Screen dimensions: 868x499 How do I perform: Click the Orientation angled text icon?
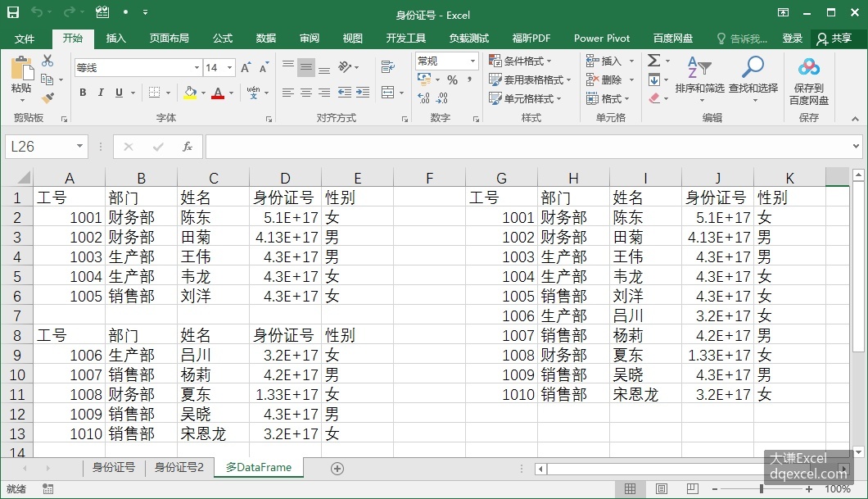point(345,67)
